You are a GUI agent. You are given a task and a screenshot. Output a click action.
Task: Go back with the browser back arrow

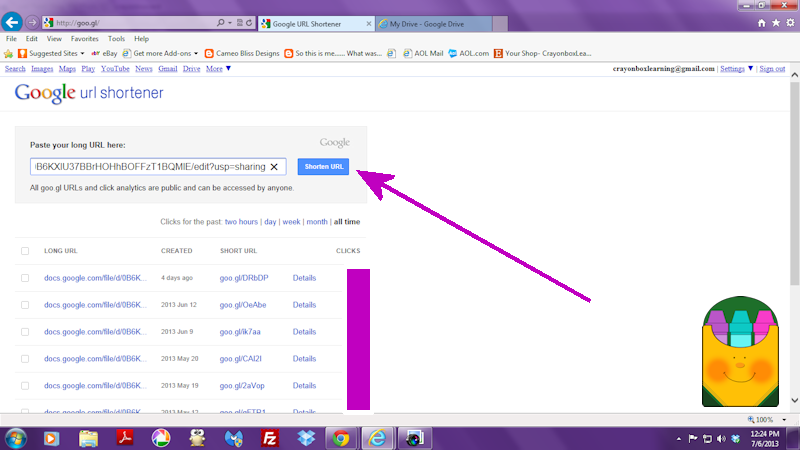click(x=12, y=22)
